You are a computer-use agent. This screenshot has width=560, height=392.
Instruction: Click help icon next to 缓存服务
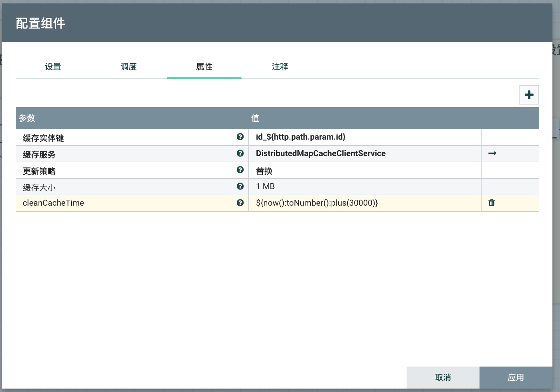pyautogui.click(x=240, y=153)
